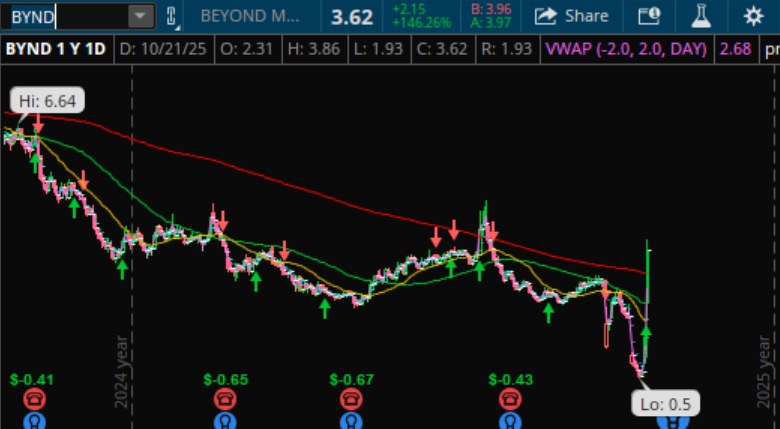Click the 2025 year axis marker
The image size is (780, 429).
click(x=763, y=372)
